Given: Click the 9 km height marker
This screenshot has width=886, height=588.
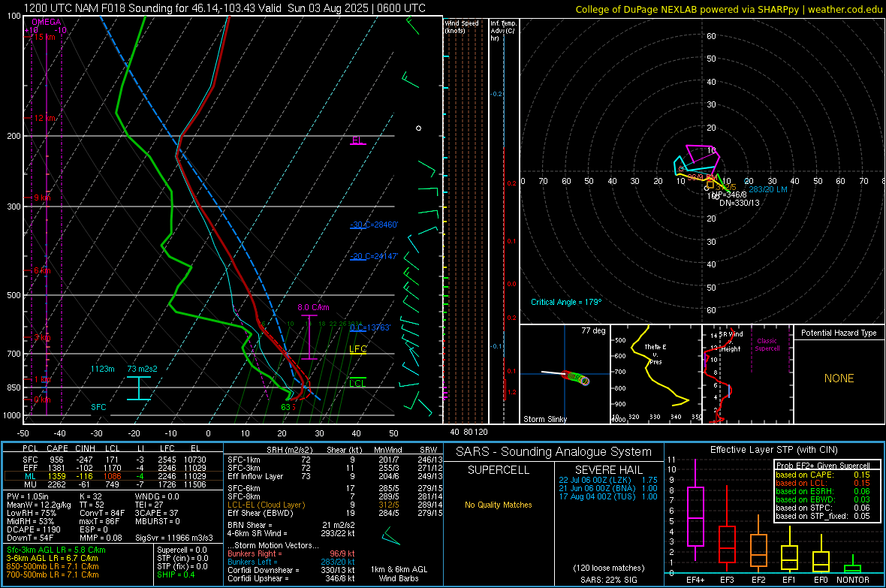Looking at the screenshot, I should tap(42, 198).
